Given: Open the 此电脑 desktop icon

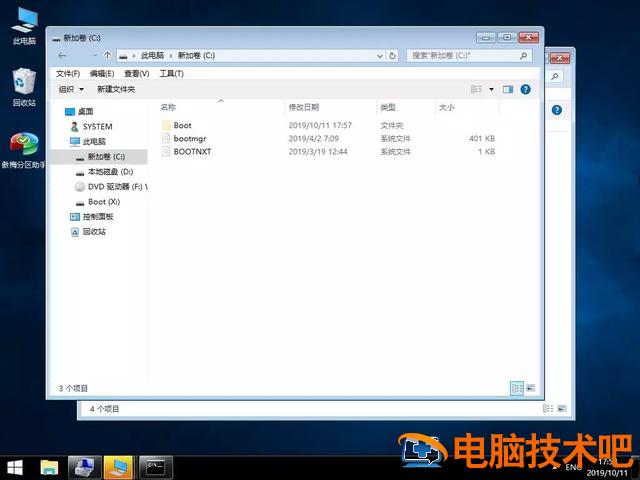Looking at the screenshot, I should (x=23, y=24).
